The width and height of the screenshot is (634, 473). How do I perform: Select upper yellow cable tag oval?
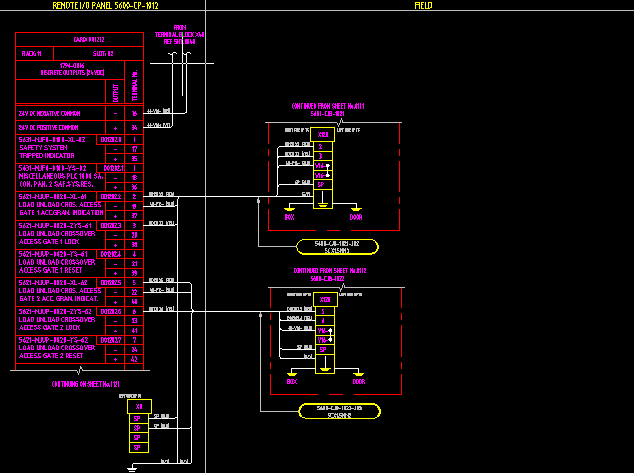pyautogui.click(x=339, y=246)
